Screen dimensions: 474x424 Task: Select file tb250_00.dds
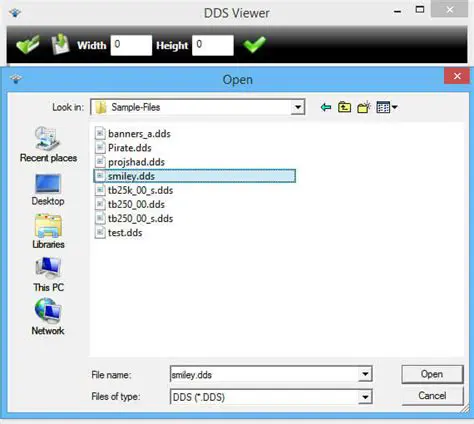point(136,204)
